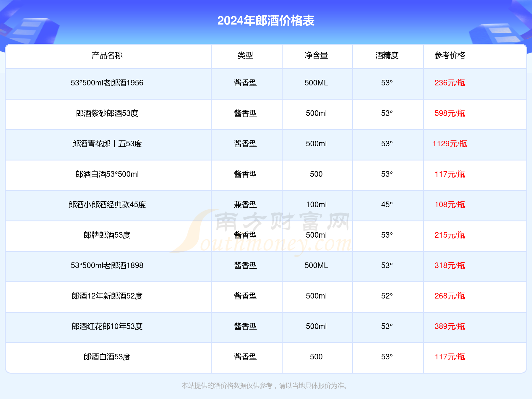532x399 pixels.
Task: Click the price 389元/瓶
Action: (450, 326)
